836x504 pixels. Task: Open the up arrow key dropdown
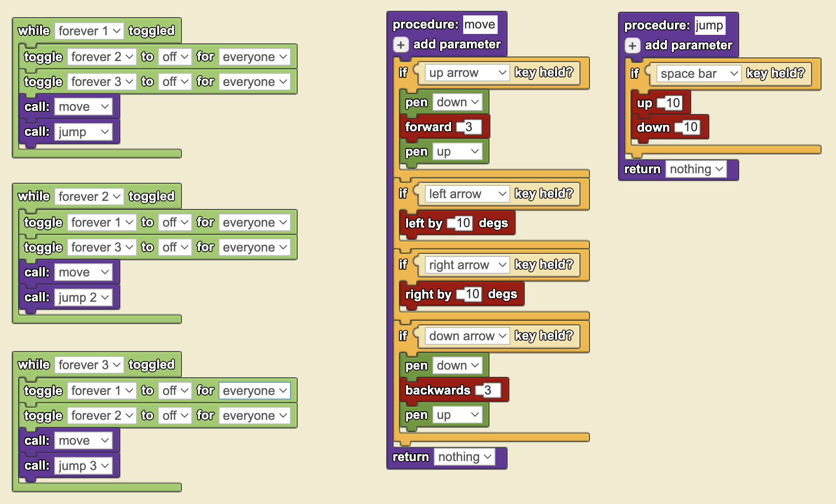click(x=467, y=73)
